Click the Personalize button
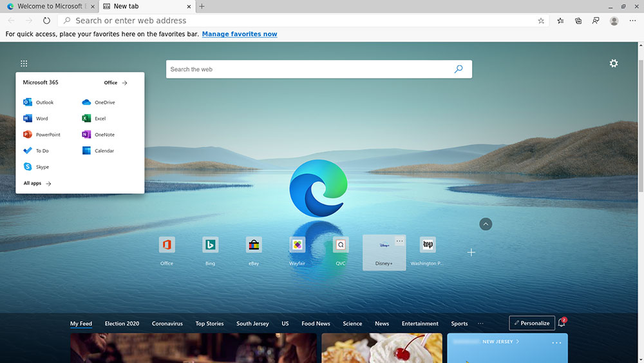Image resolution: width=644 pixels, height=363 pixels. click(531, 323)
